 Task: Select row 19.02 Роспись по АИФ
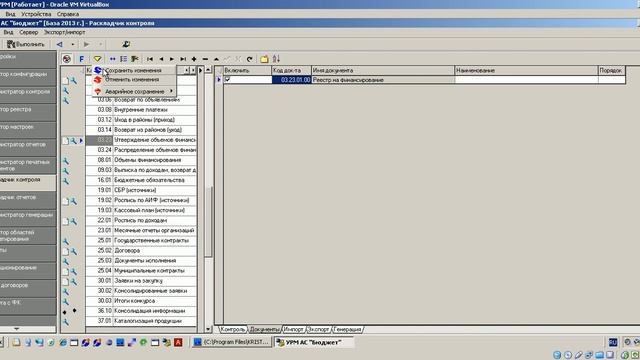click(x=141, y=200)
